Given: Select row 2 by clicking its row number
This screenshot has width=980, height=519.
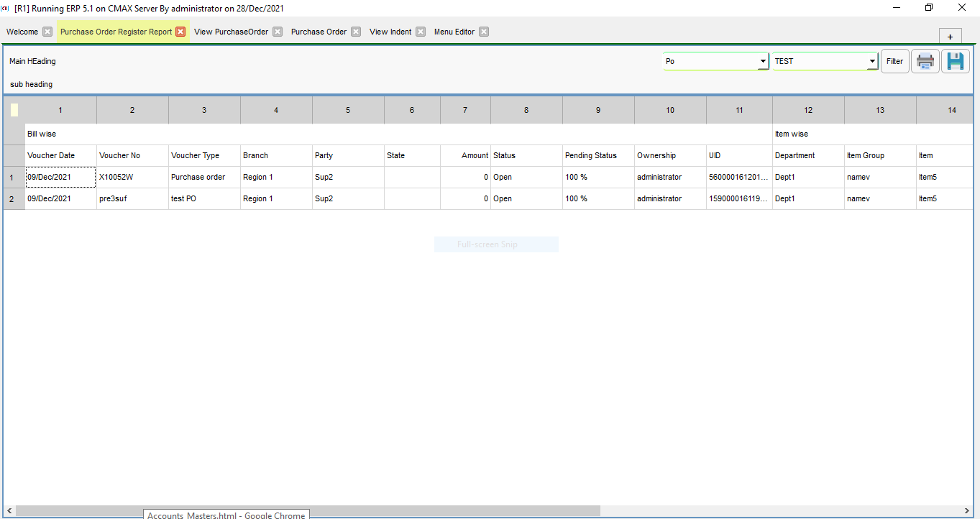Looking at the screenshot, I should (13, 198).
